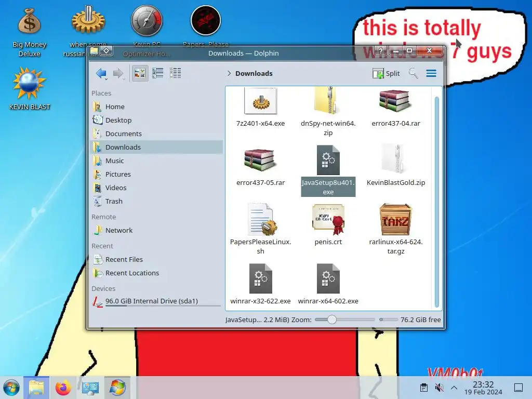Image resolution: width=532 pixels, height=399 pixels.
Task: Click the '76.2 GiB free' status text
Action: pos(420,320)
